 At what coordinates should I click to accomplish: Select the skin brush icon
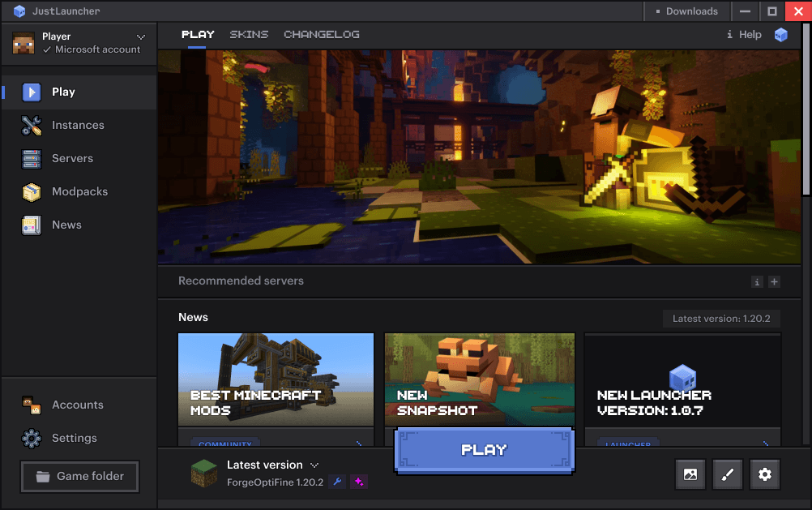(727, 474)
